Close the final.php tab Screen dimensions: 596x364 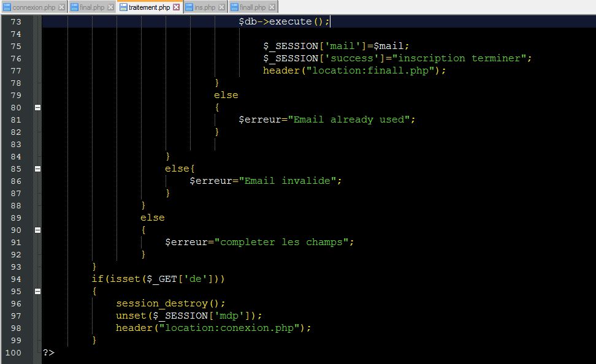click(110, 7)
